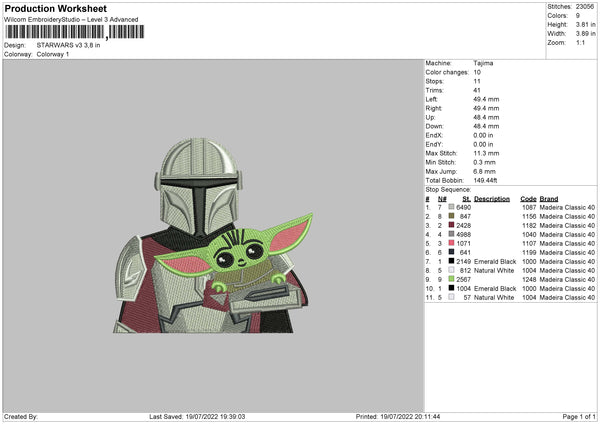Select the Tajima machine value
The width and height of the screenshot is (600, 424).
(x=483, y=63)
